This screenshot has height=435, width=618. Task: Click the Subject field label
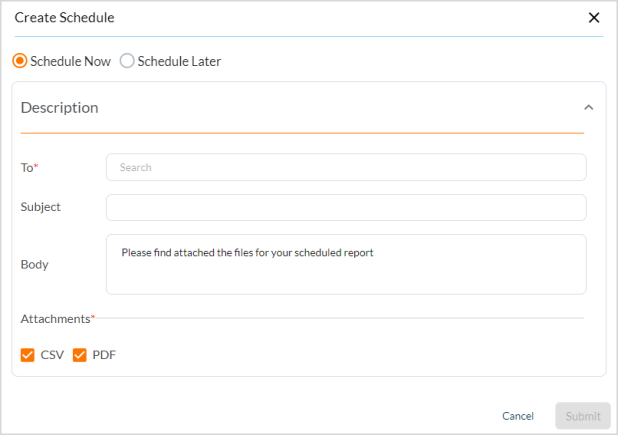click(41, 207)
